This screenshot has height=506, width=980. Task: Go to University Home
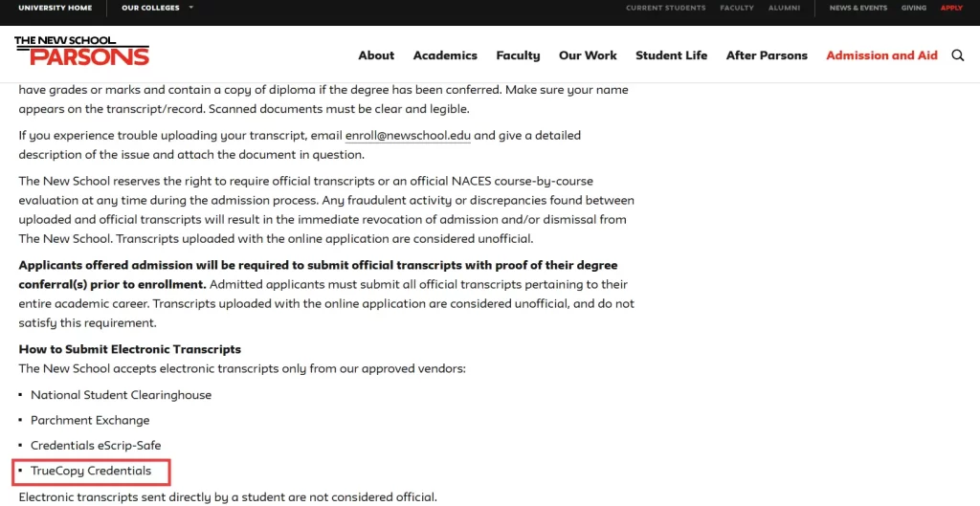coord(55,8)
